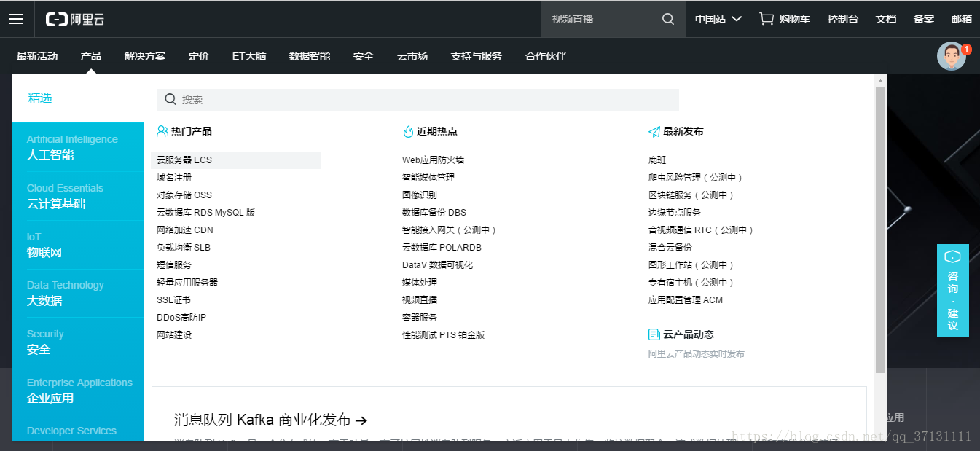This screenshot has width=980, height=451.
Task: Open DataV 数据可视化 link
Action: [438, 265]
